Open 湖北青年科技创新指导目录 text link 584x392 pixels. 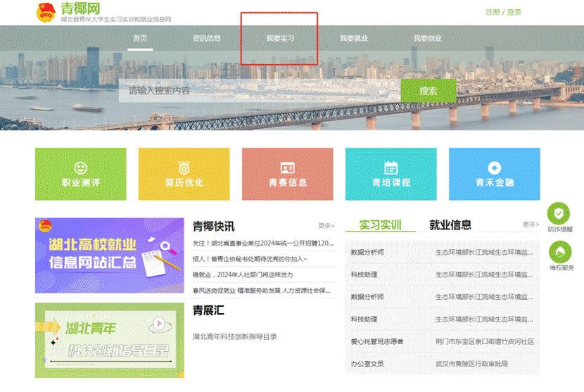pyautogui.click(x=234, y=336)
